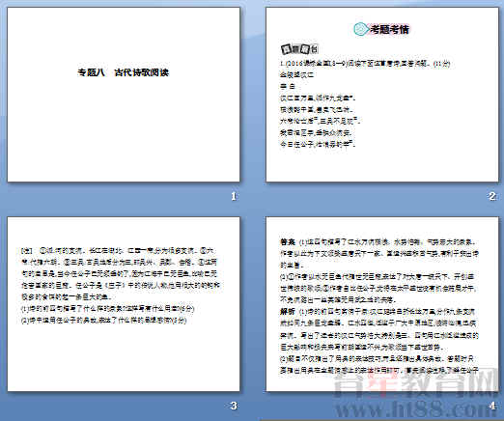Click the 专题八 古代诗歌阅读 title text
The image size is (504, 421).
[123, 72]
